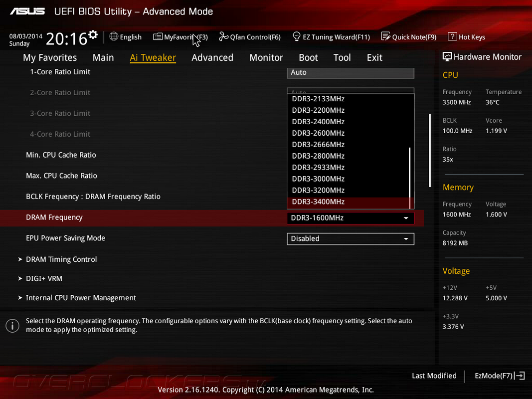The width and height of the screenshot is (532, 399).
Task: Click the 3-Core Ratio Limit label
Action: pyautogui.click(x=60, y=113)
